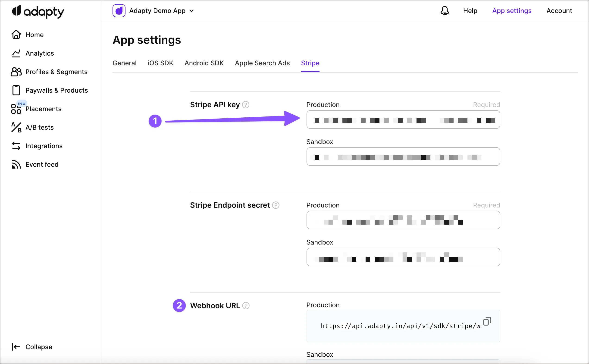Copy the Production webhook URL

(x=487, y=321)
